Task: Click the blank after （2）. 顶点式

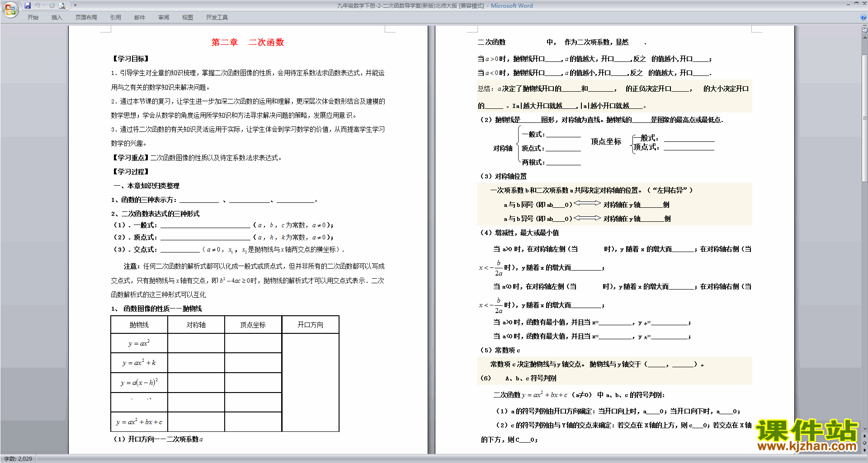Action: pyautogui.click(x=205, y=237)
